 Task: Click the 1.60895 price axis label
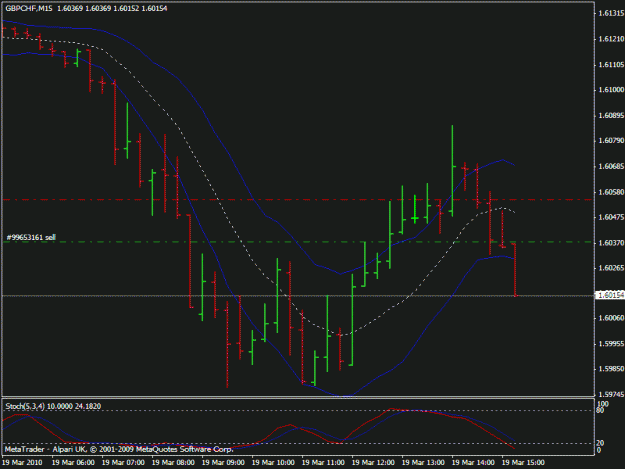[x=611, y=116]
